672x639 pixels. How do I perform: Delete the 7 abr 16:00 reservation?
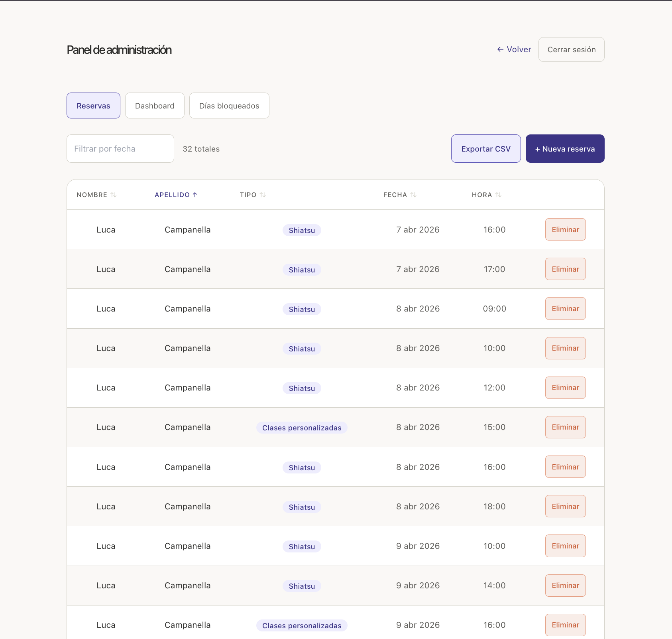pyautogui.click(x=565, y=229)
